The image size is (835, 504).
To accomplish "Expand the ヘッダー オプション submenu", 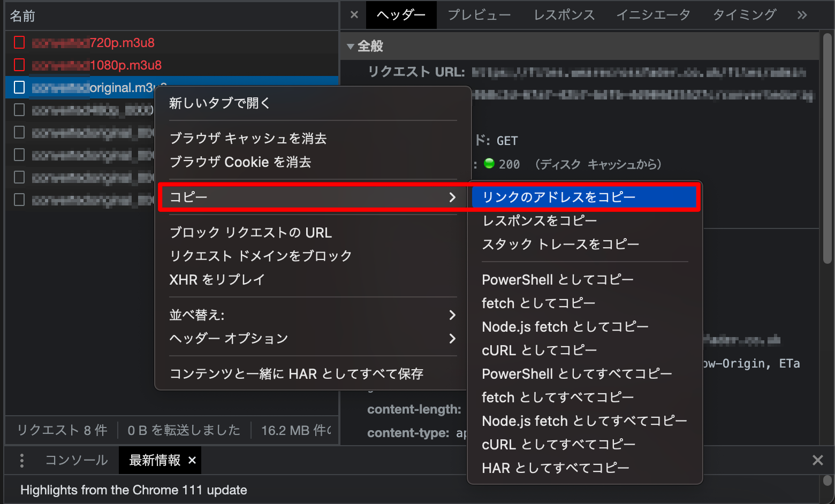I will tap(452, 339).
